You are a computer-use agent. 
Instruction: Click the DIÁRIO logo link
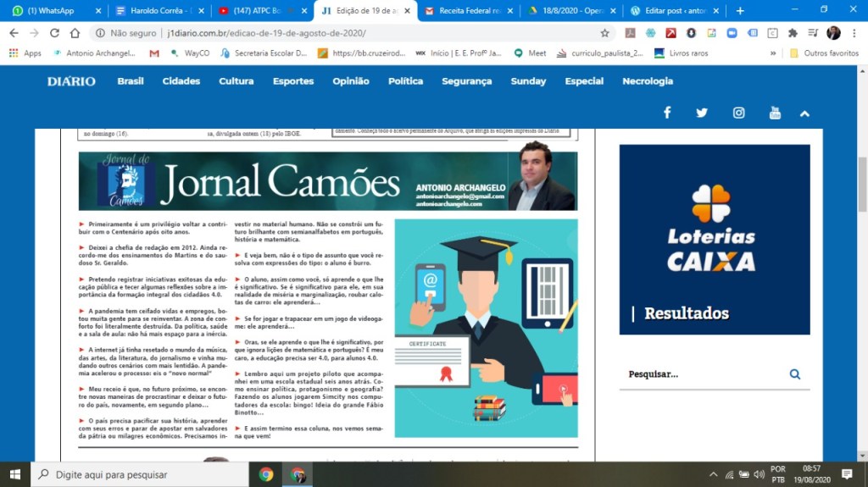point(71,81)
